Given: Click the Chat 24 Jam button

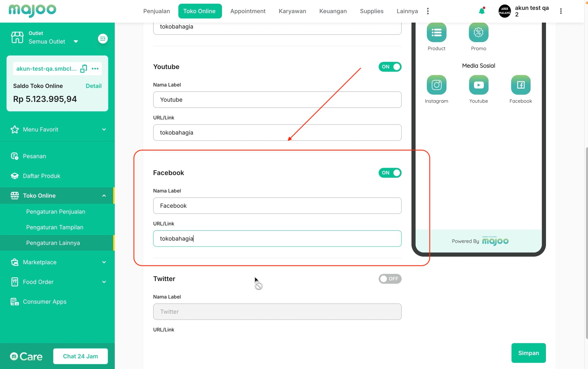Looking at the screenshot, I should tap(81, 356).
